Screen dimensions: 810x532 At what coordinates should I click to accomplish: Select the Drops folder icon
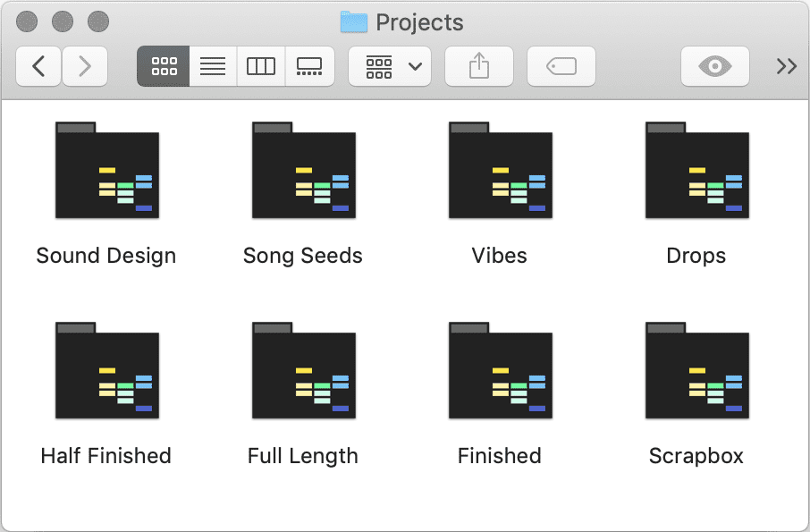coord(696,171)
